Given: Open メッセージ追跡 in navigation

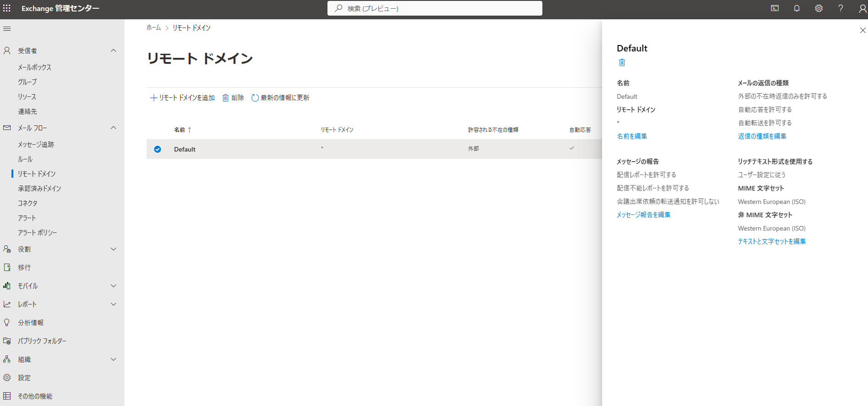Looking at the screenshot, I should (x=36, y=144).
